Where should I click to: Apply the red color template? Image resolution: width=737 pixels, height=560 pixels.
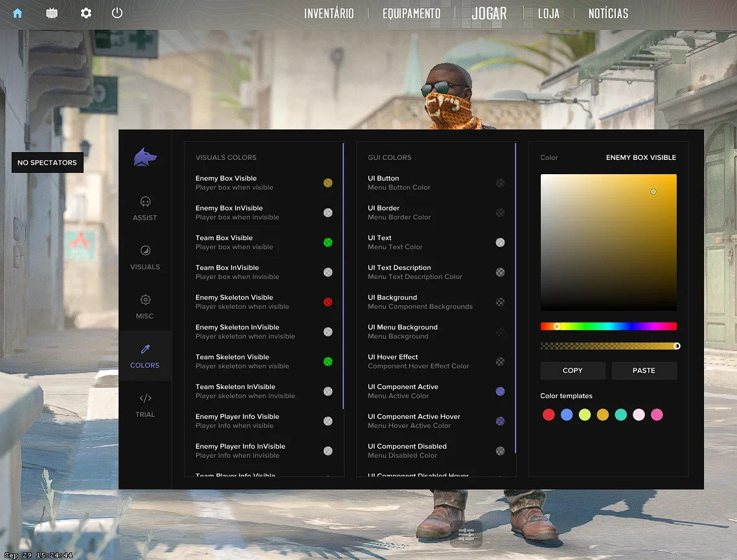[549, 415]
